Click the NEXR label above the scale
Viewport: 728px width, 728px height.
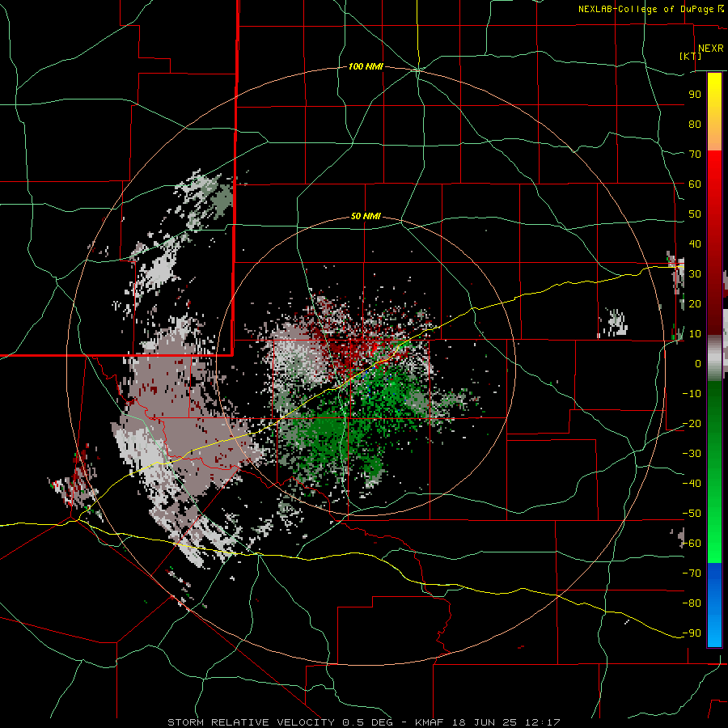coord(710,49)
